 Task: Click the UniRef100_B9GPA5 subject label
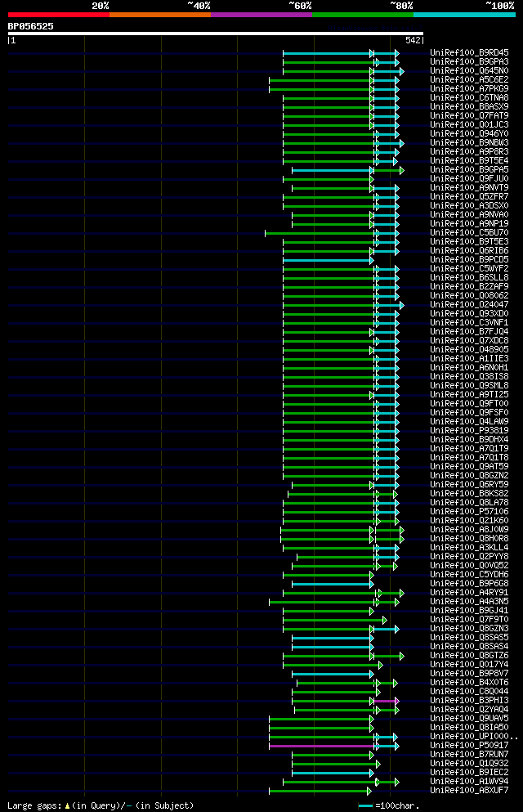(x=469, y=170)
